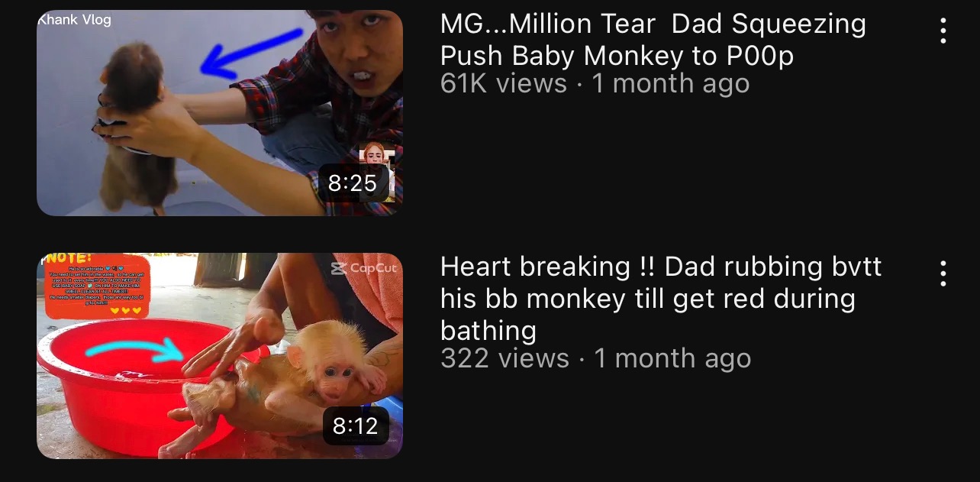Play the 8:25 video thumbnail
This screenshot has height=482, width=980.
coord(220,113)
